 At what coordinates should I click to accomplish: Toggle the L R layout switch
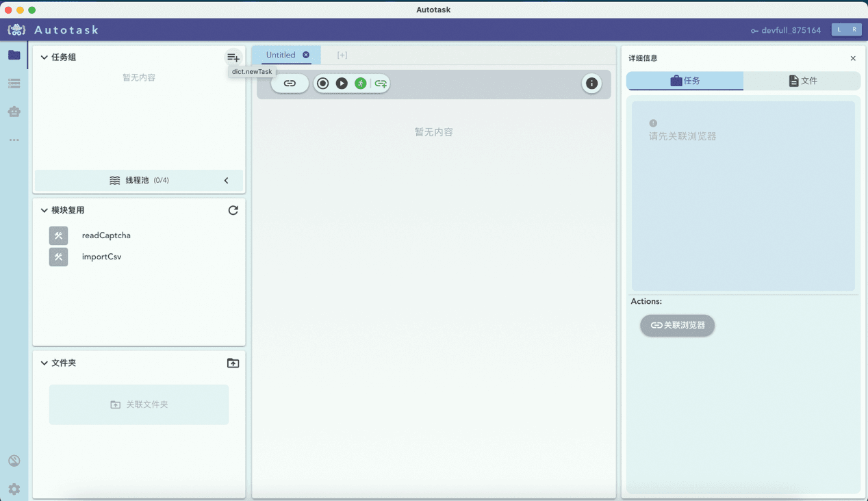[x=846, y=29]
